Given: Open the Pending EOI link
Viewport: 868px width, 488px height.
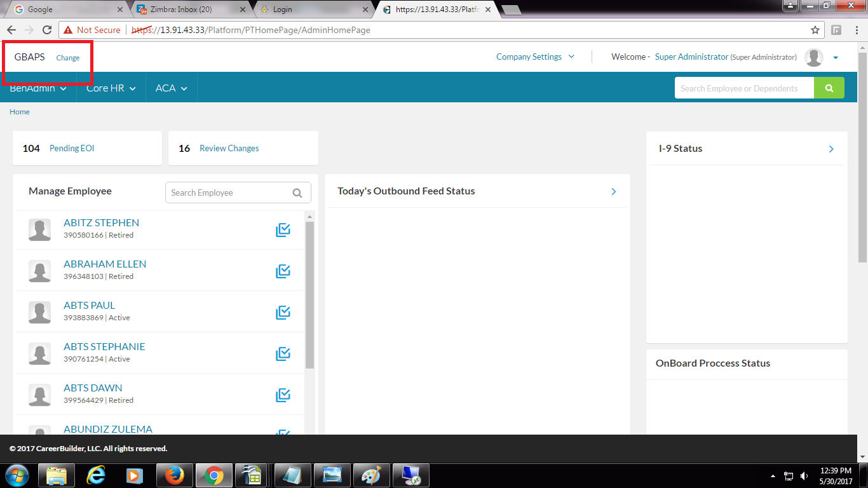Looking at the screenshot, I should pyautogui.click(x=72, y=148).
